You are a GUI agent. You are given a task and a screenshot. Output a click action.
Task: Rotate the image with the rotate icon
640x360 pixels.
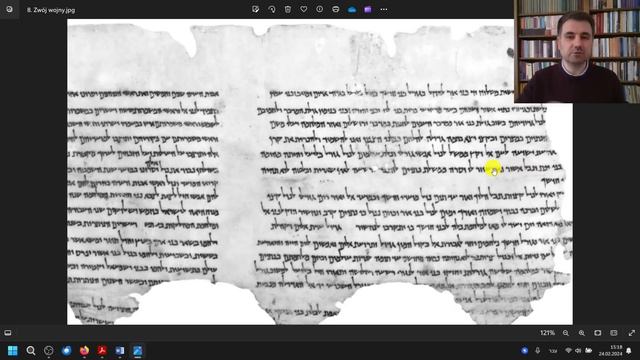coord(272,9)
